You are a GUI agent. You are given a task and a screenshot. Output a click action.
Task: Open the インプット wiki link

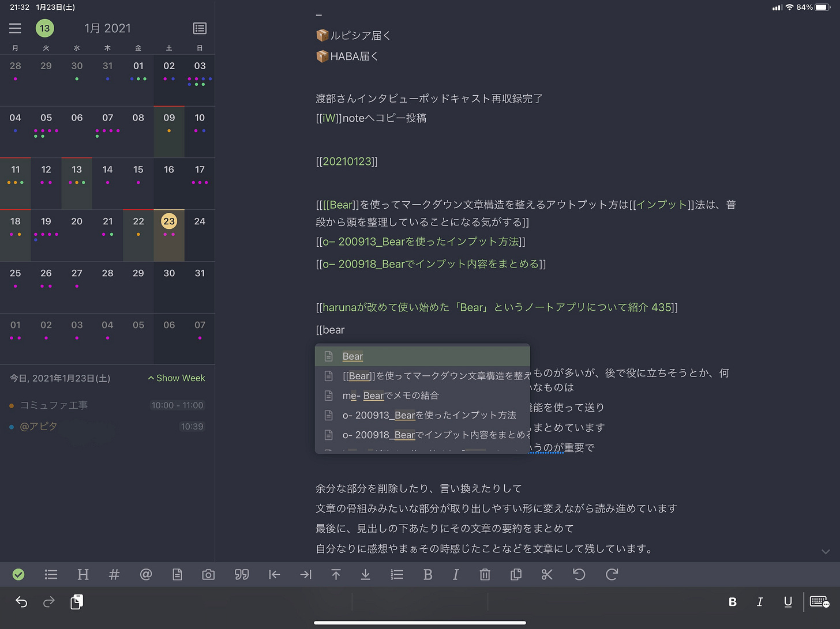point(661,205)
